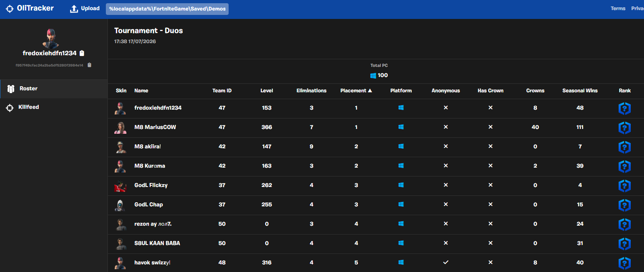
Task: Open the Killfeed tab
Action: [54, 107]
